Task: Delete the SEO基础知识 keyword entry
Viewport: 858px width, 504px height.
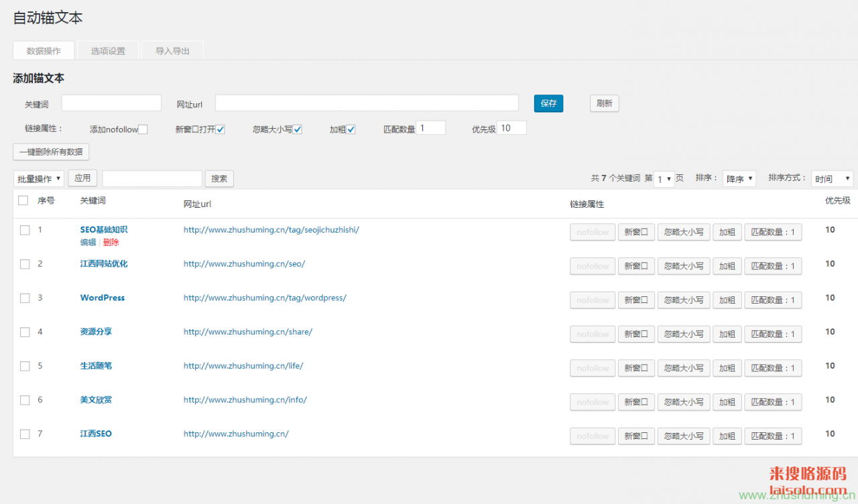Action: click(111, 243)
